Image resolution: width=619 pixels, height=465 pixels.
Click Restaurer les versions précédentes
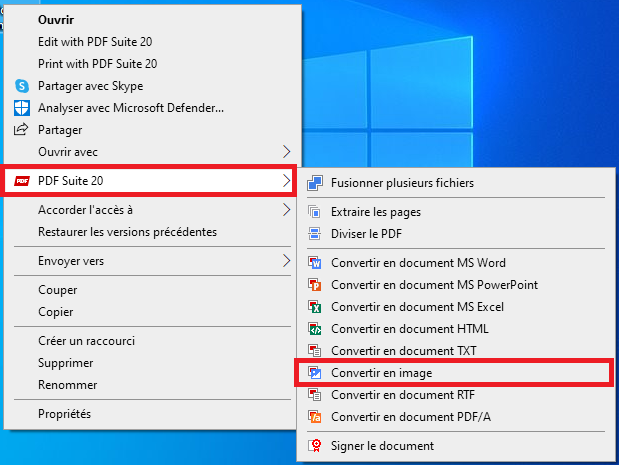127,232
